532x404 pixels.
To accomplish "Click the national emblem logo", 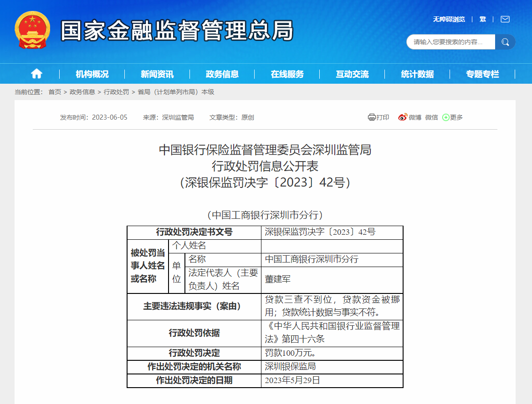I will 32,30.
